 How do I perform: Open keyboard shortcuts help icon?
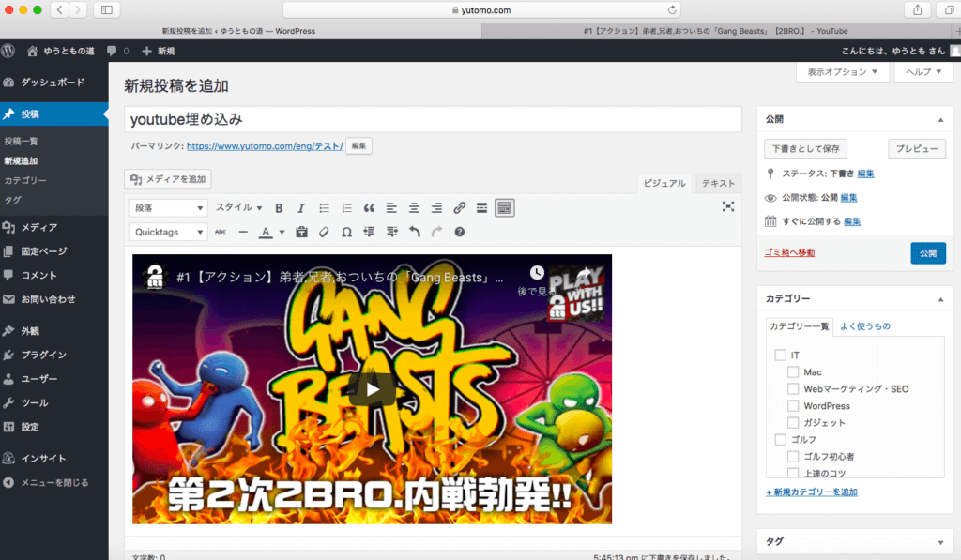[460, 232]
